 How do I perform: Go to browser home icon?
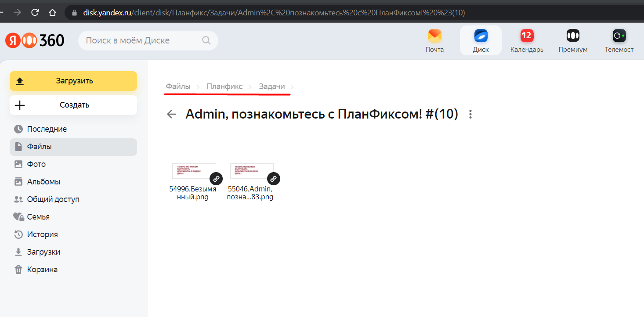coord(52,13)
